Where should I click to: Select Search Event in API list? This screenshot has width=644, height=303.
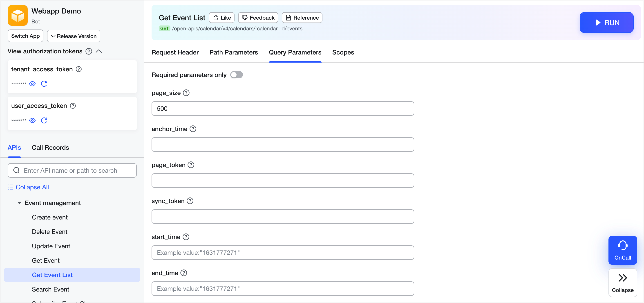(x=51, y=289)
